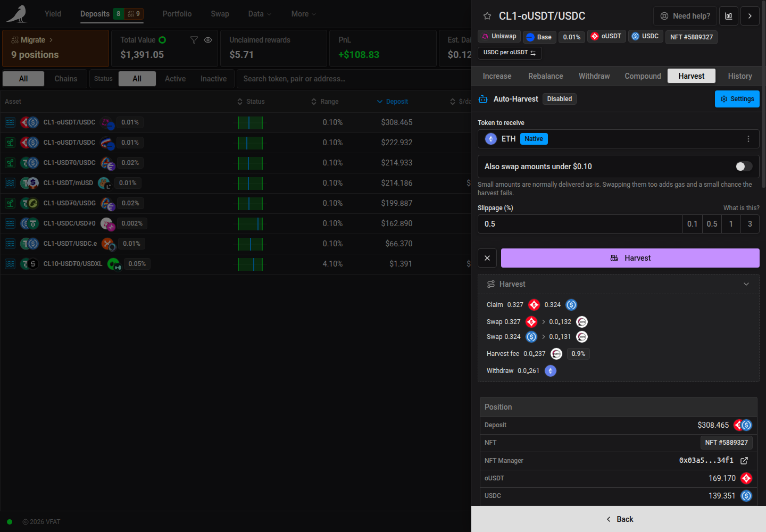Screen dimensions: 766x532
Task: Click the Search token, pair or address field
Action: click(x=354, y=79)
